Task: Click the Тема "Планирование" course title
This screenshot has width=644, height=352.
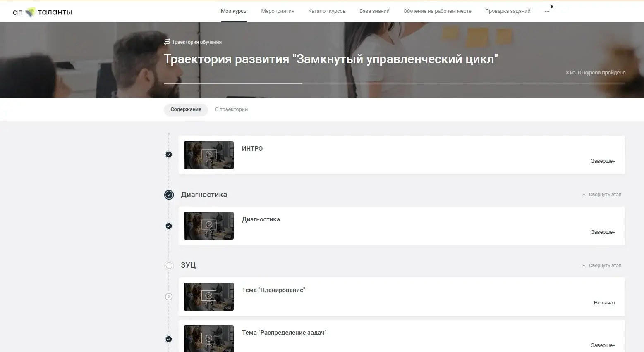Action: click(273, 290)
